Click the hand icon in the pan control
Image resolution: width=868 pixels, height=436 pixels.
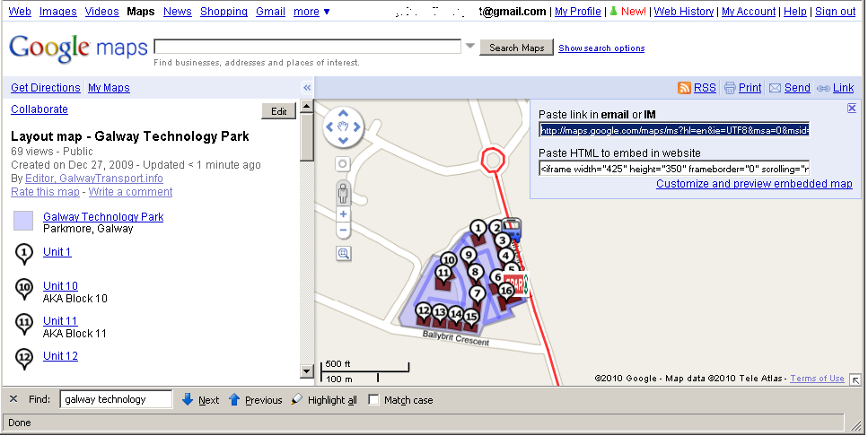[x=343, y=126]
